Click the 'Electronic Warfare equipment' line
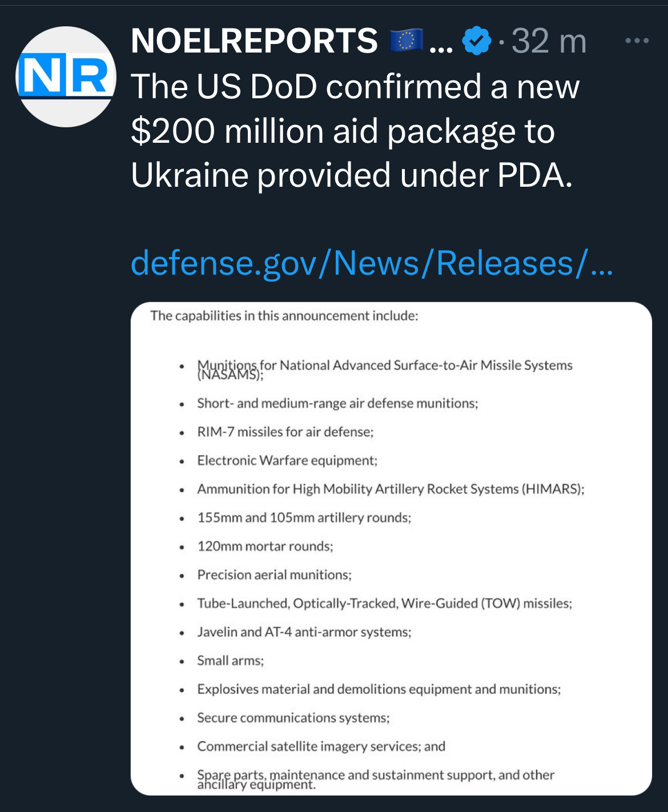This screenshot has height=812, width=668. (287, 460)
